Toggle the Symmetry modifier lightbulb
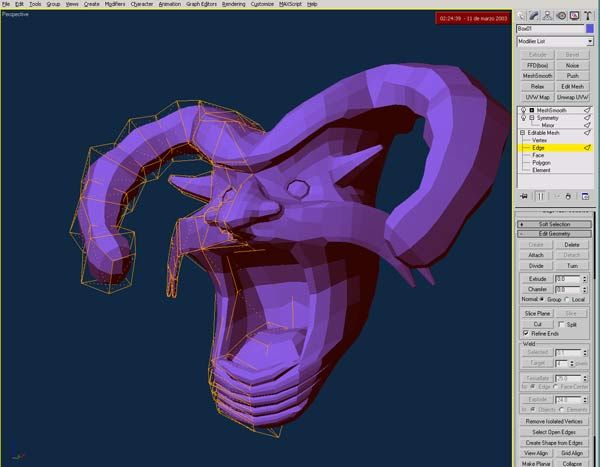 [x=523, y=118]
